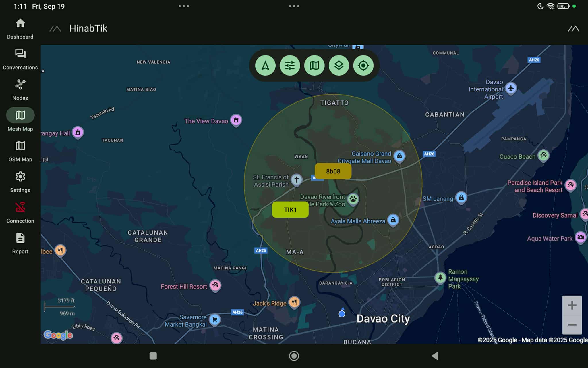588x368 pixels.
Task: Open the map layers button
Action: pos(339,66)
